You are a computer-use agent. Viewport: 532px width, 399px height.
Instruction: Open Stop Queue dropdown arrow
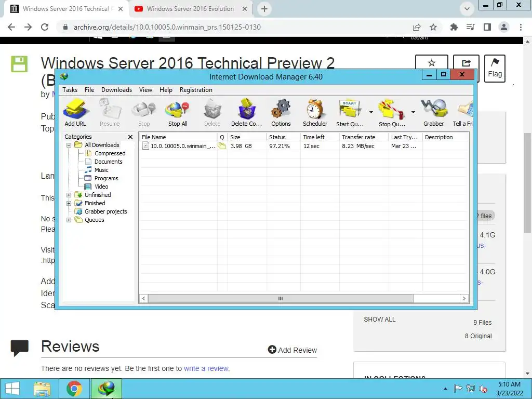(x=413, y=112)
